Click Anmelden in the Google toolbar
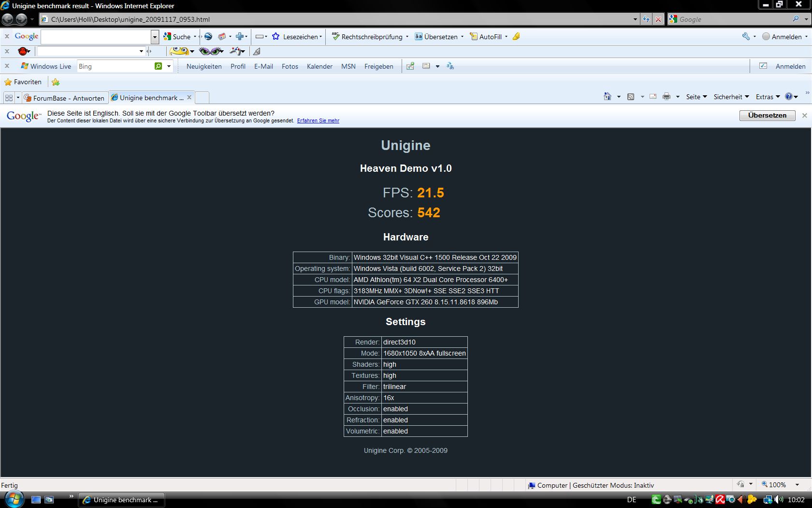The image size is (812, 508). point(782,37)
